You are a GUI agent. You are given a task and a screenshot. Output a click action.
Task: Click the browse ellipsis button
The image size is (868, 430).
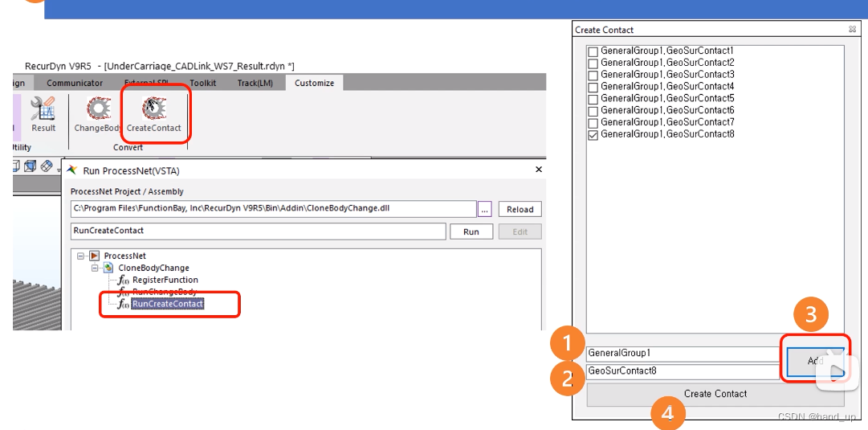(x=485, y=210)
